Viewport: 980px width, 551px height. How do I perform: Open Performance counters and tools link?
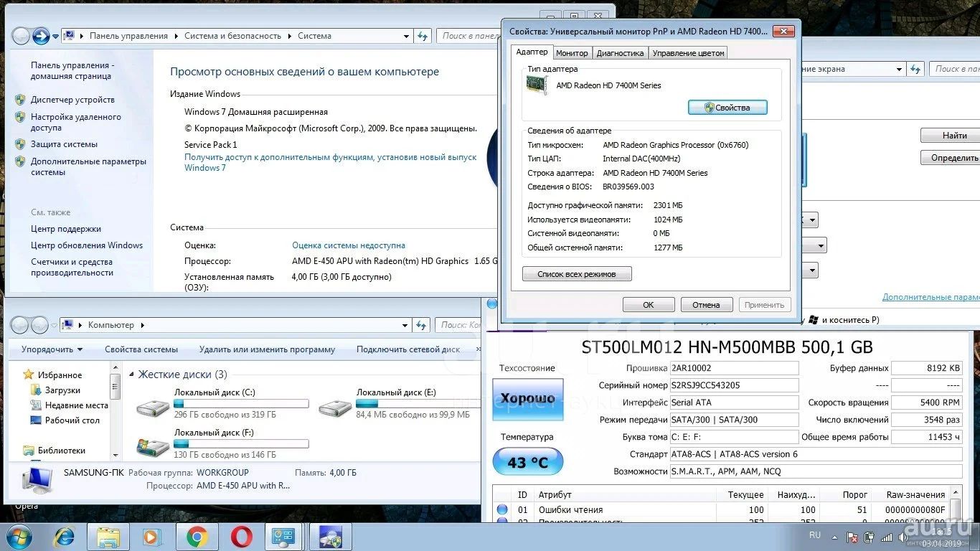72,267
